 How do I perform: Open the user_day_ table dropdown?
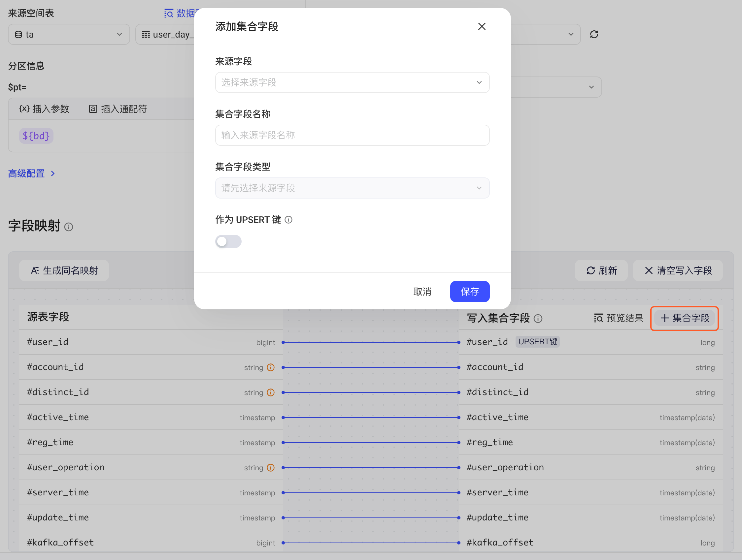coord(165,34)
